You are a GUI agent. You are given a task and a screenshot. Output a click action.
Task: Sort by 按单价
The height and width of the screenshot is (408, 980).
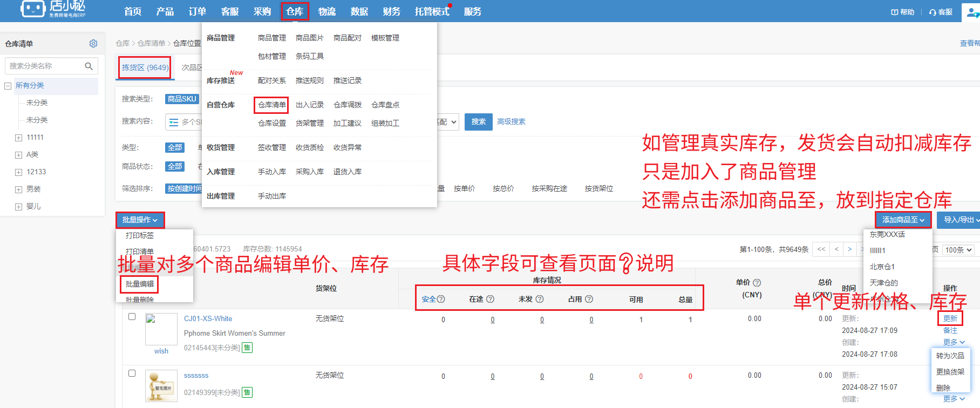tap(465, 189)
